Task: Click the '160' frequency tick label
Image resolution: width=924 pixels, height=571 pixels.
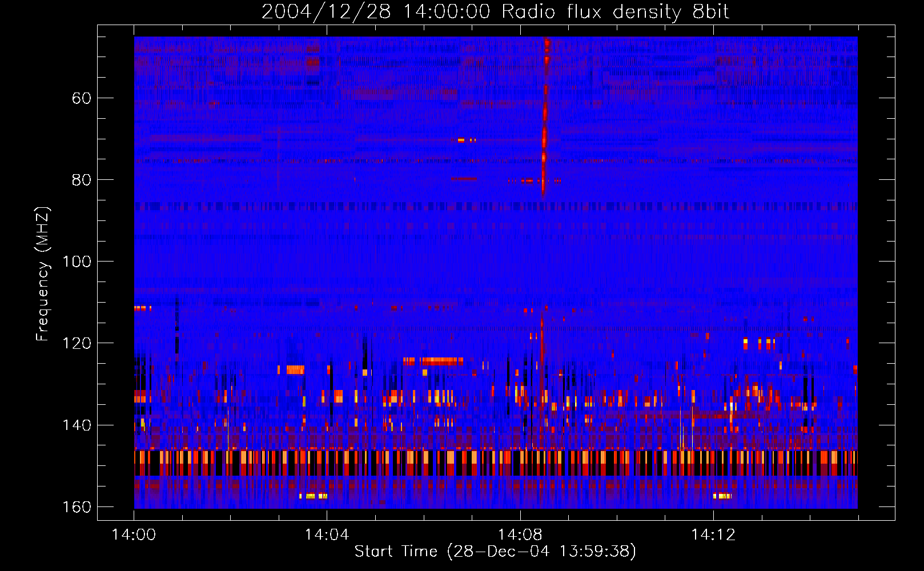Action: (77, 507)
